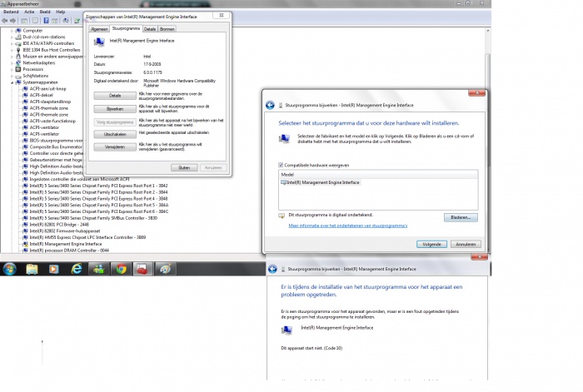
Task: Toggle the console tree toolbar icon
Action: pos(24,21)
